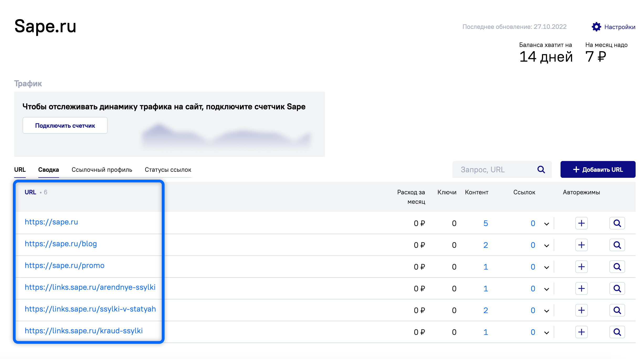Open the Настройки link text
Screen dimensions: 644x359
coord(620,27)
